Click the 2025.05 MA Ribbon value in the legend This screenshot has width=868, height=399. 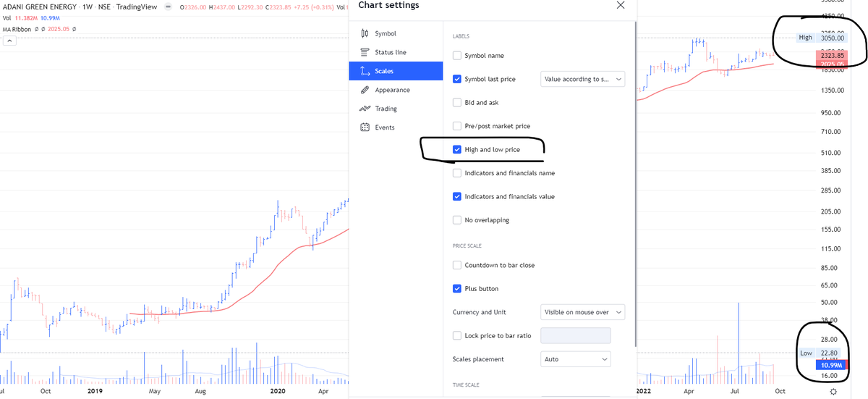tap(58, 29)
